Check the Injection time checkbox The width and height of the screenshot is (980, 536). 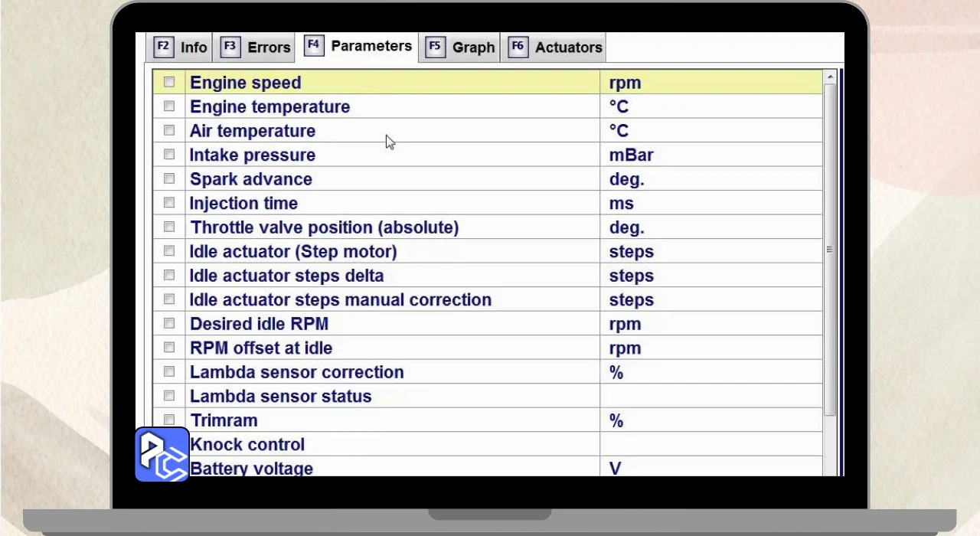pos(169,203)
